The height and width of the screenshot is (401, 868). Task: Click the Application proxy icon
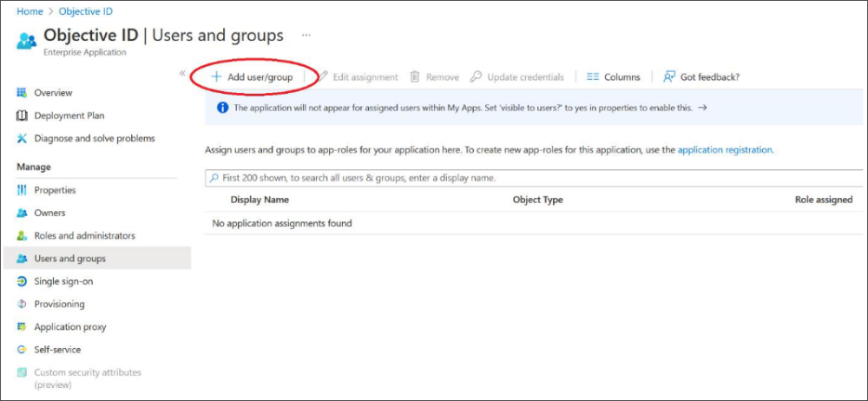(23, 327)
